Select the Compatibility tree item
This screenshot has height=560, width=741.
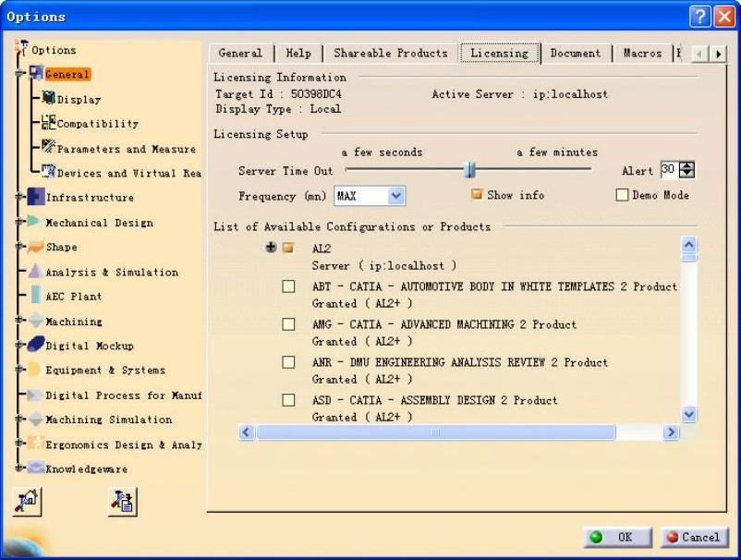(97, 124)
